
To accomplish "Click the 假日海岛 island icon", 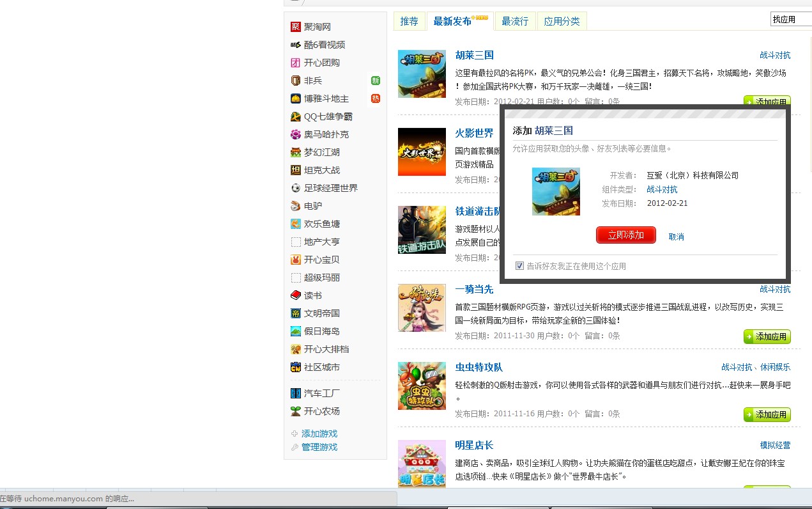I will (295, 331).
